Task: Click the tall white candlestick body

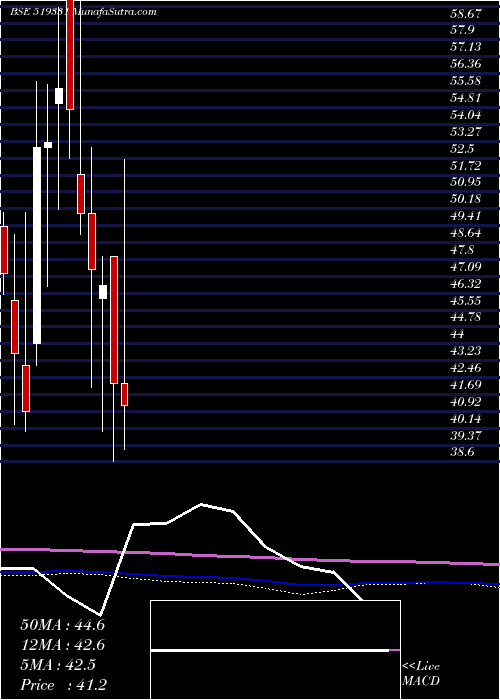Action: coord(37,245)
